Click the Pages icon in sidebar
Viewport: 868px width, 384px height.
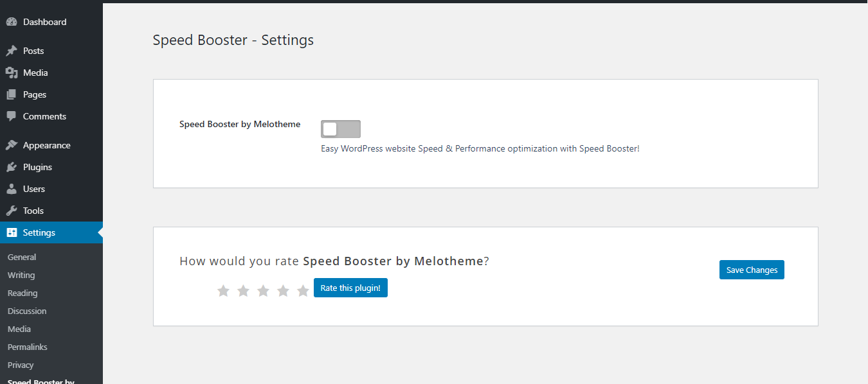(12, 94)
